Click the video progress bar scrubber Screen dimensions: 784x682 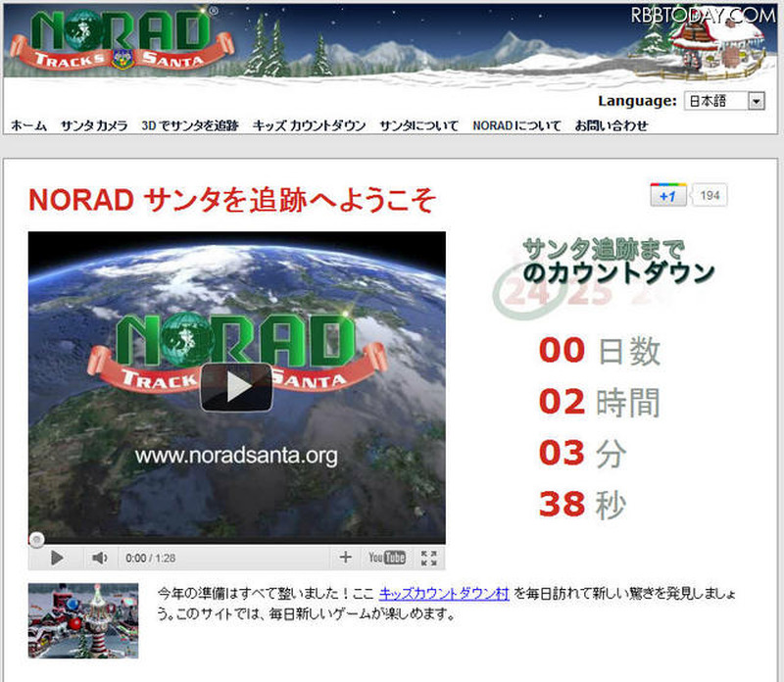[x=36, y=539]
